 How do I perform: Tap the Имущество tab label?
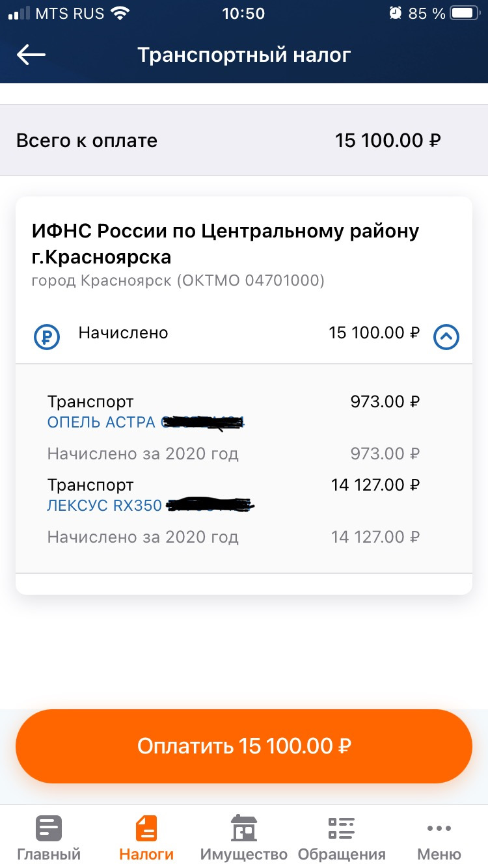pos(244,854)
